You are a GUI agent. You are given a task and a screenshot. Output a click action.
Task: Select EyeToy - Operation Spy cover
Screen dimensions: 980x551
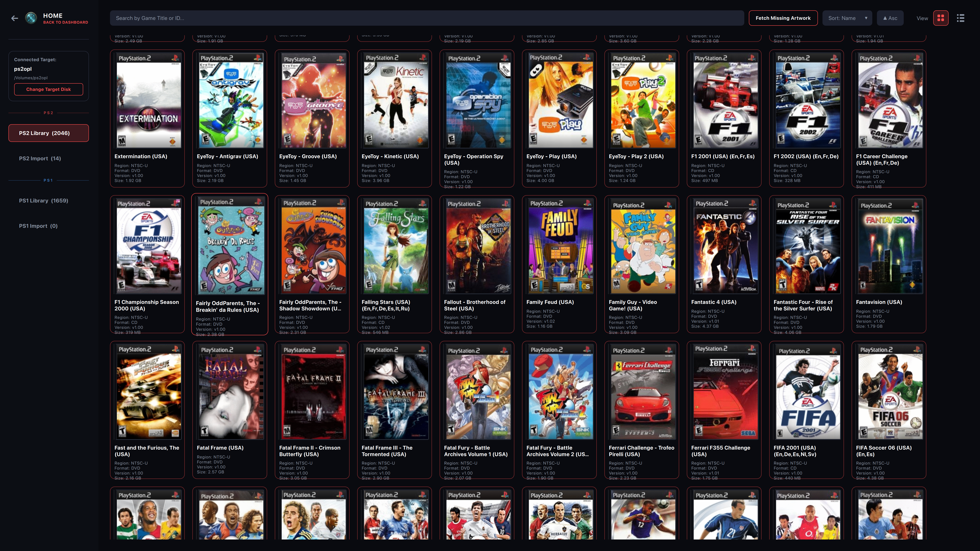478,100
